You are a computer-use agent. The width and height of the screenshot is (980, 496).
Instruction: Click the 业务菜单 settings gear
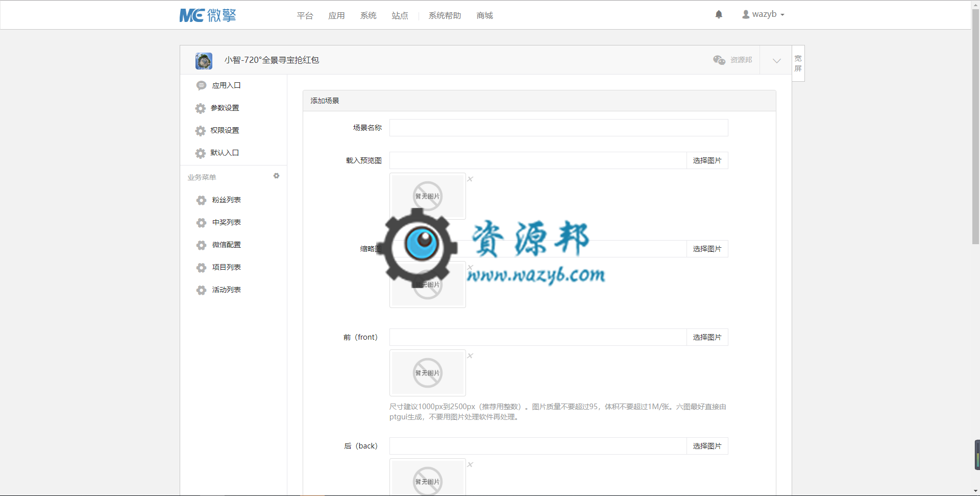pos(276,176)
